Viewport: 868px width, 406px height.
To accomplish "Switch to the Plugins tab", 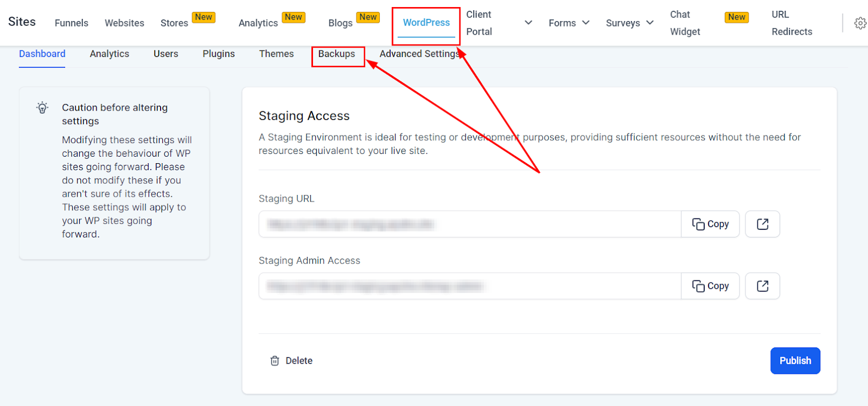I will [219, 54].
